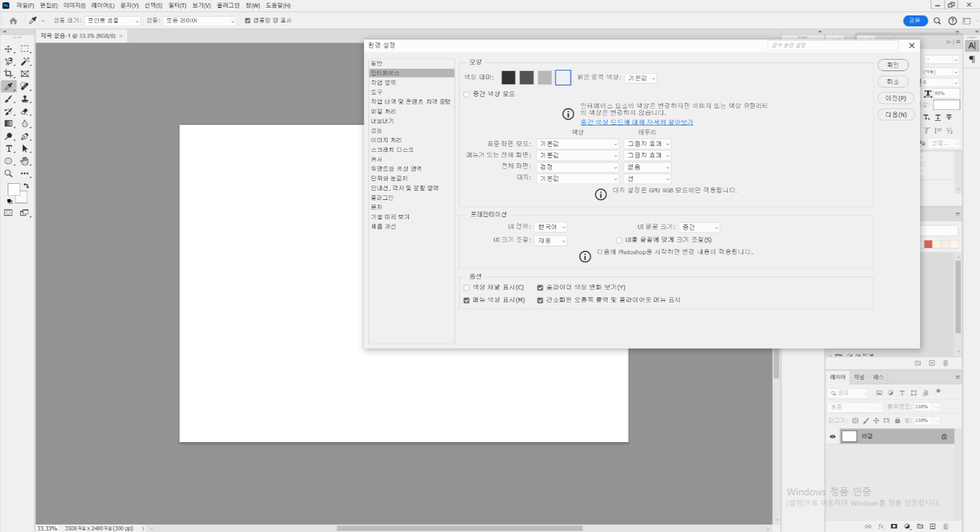
Task: Swap foreground and background colors
Action: click(26, 186)
